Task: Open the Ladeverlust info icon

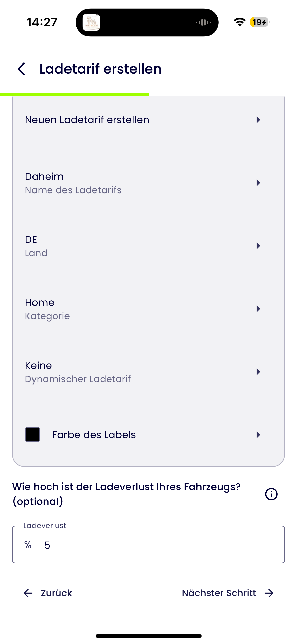Action: tap(271, 494)
